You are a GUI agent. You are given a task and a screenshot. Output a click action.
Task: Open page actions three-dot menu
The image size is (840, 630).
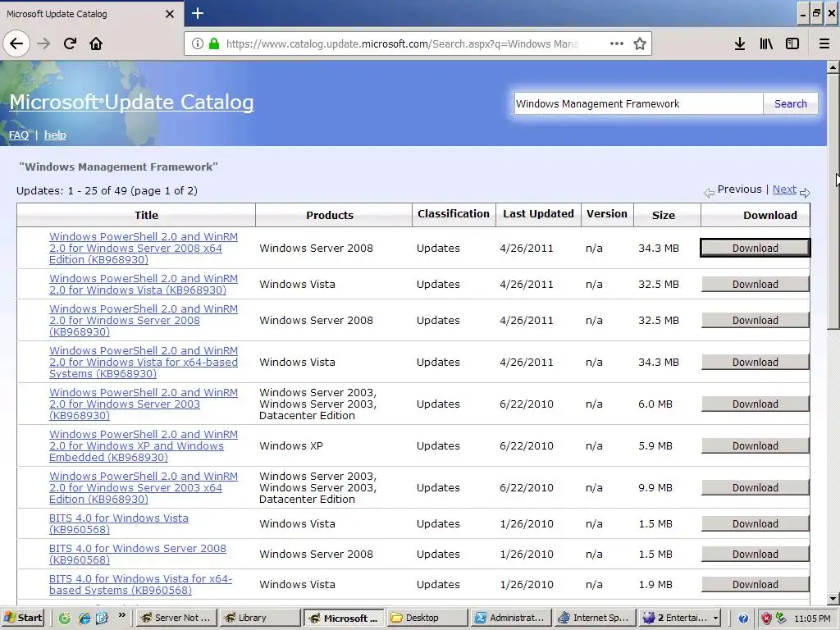coord(617,43)
